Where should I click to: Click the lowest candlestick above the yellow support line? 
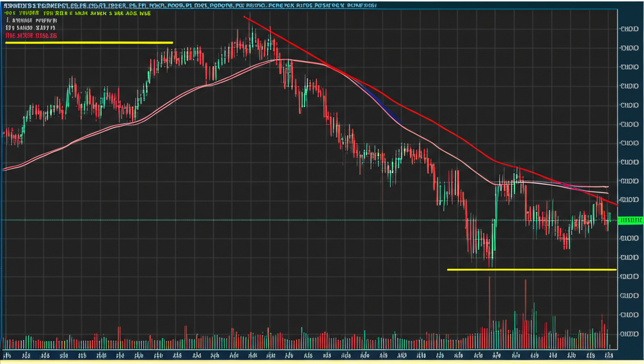point(490,255)
